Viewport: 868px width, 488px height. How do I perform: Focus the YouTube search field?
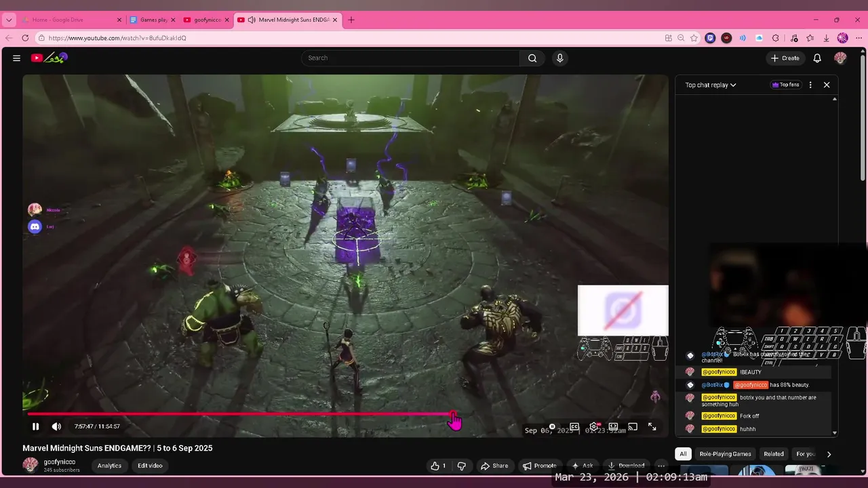(410, 58)
